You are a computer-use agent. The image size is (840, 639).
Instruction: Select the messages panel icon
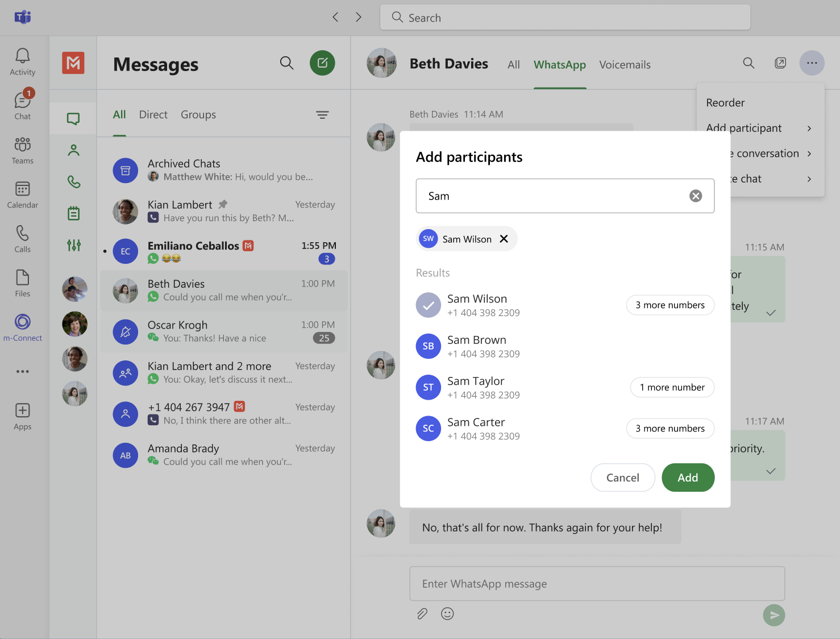(73, 118)
